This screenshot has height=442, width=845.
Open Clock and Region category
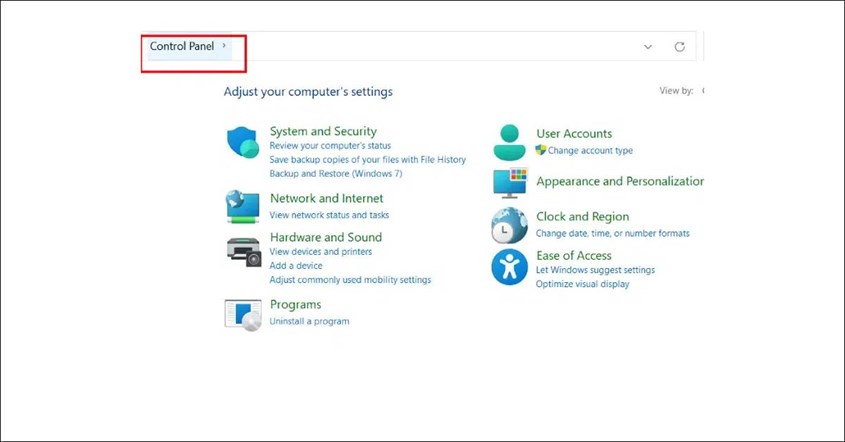pyautogui.click(x=583, y=216)
